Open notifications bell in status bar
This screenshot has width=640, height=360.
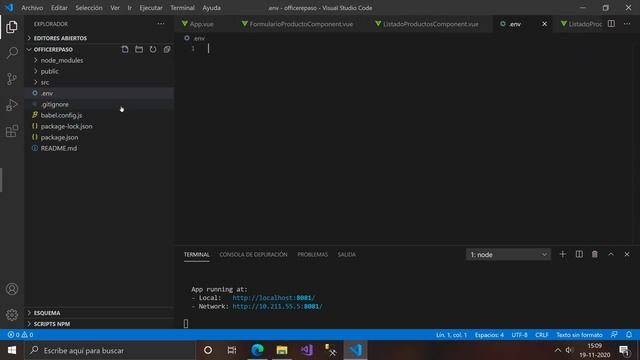629,335
